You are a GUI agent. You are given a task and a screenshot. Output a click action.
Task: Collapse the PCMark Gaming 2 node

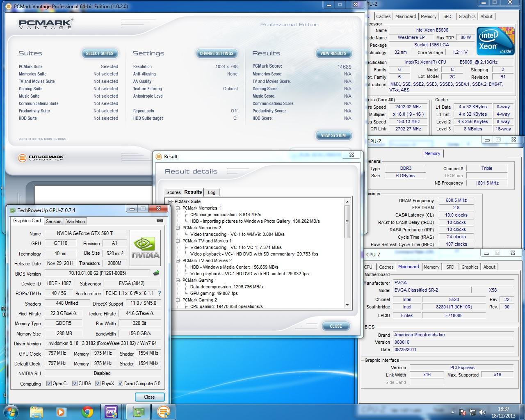point(178,300)
